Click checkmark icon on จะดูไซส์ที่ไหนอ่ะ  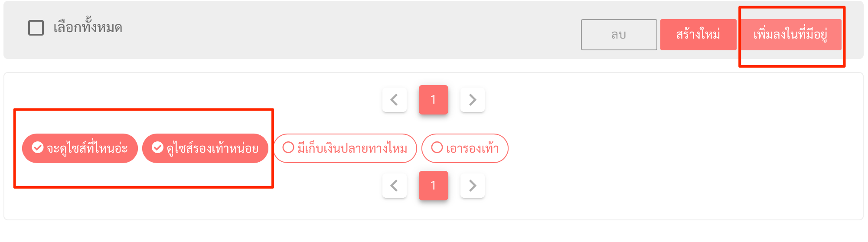38,147
